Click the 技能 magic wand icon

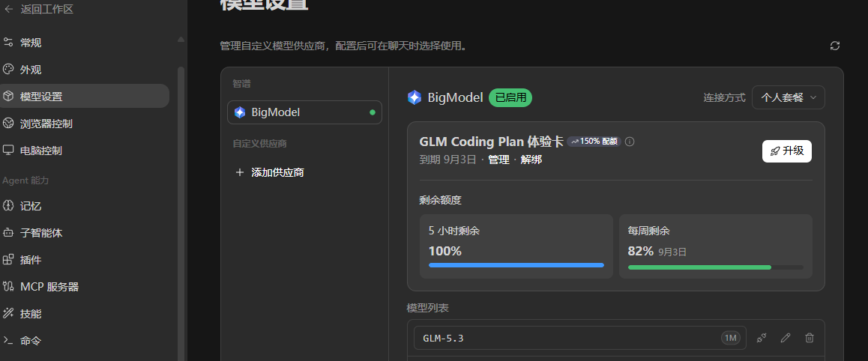(8, 314)
